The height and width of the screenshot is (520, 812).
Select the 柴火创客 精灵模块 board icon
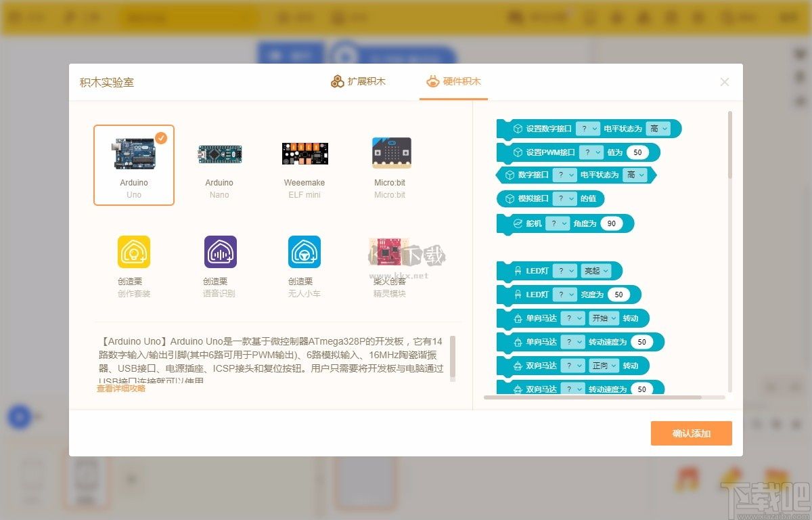click(389, 253)
